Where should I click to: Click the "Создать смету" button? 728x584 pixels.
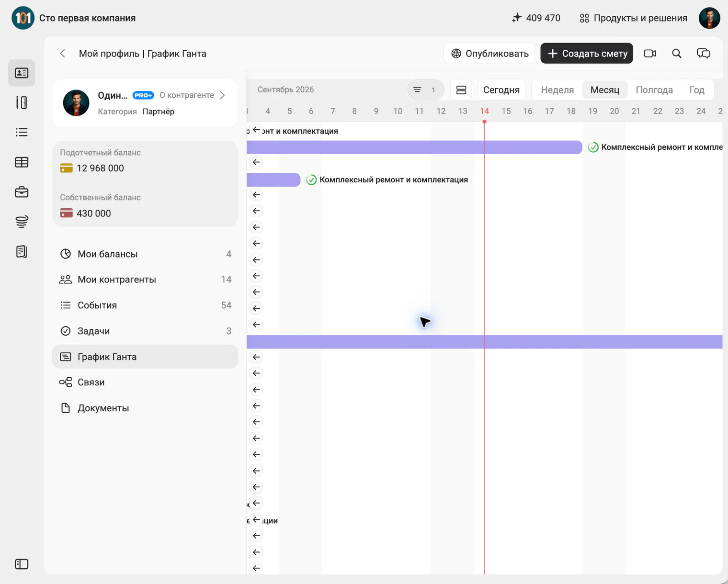587,54
